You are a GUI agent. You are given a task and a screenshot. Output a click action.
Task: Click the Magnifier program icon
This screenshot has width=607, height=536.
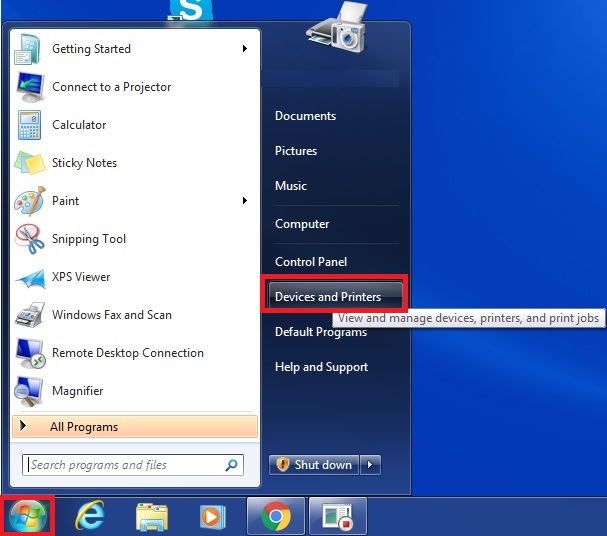(30, 391)
